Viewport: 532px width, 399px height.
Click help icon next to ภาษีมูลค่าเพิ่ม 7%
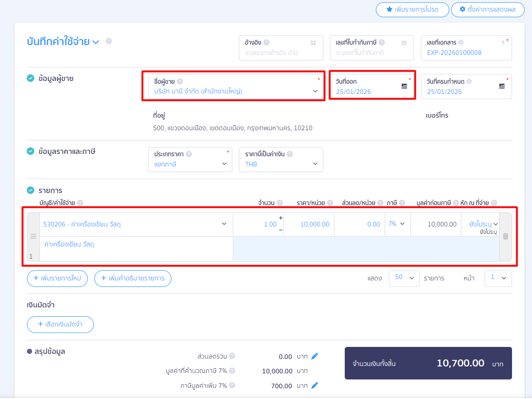232,386
